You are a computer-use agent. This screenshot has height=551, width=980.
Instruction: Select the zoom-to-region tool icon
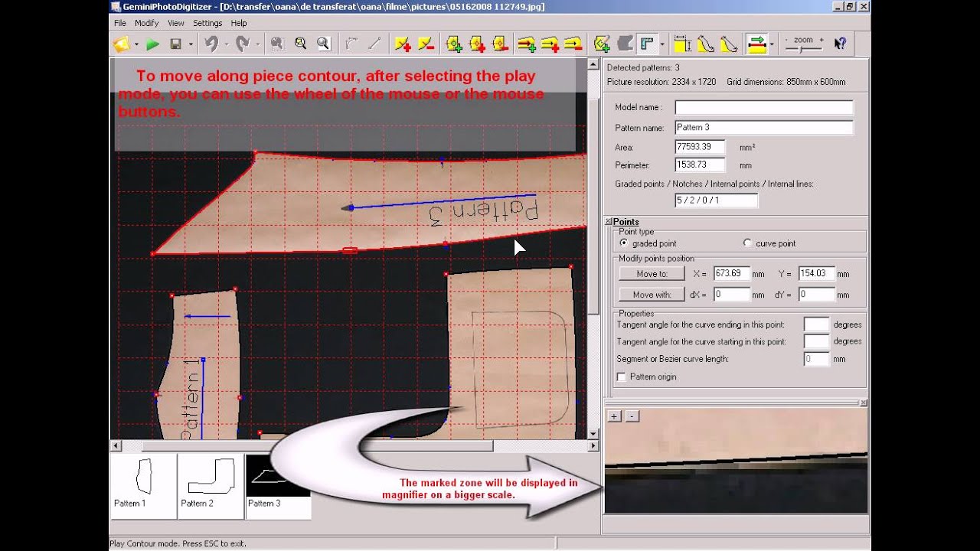pyautogui.click(x=277, y=44)
